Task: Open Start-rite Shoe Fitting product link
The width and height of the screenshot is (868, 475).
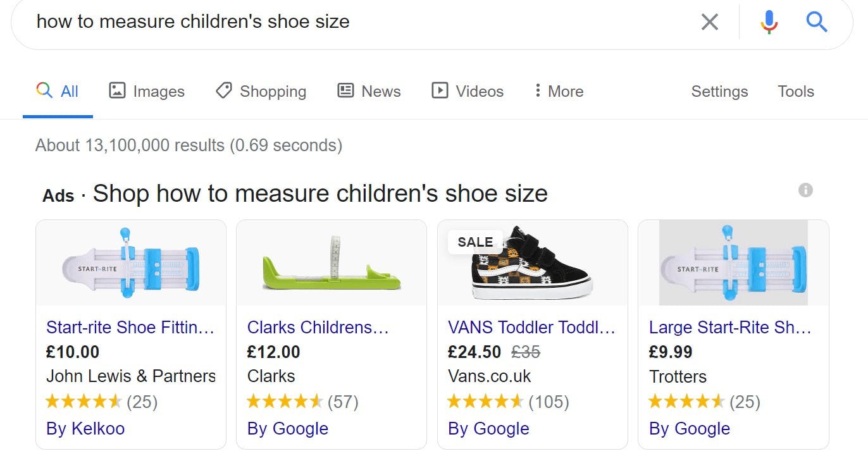Action: [x=130, y=327]
